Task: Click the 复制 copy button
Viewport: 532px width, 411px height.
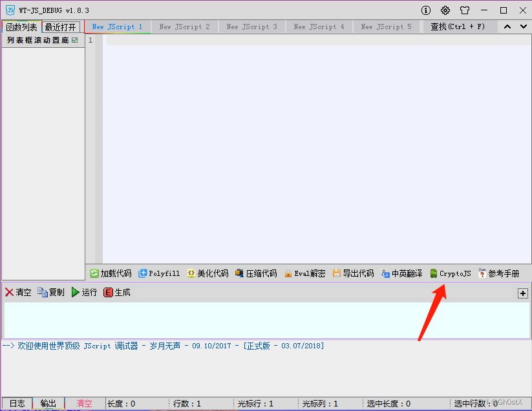Action: (51, 292)
